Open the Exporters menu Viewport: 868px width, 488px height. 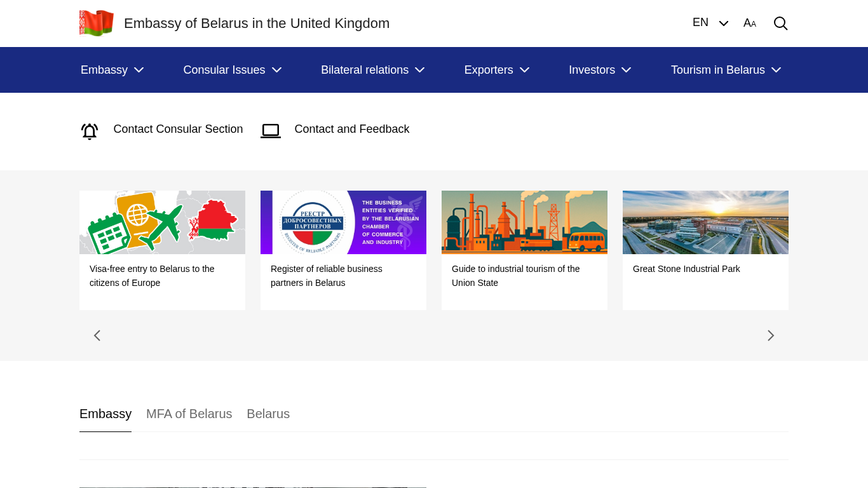pos(496,70)
